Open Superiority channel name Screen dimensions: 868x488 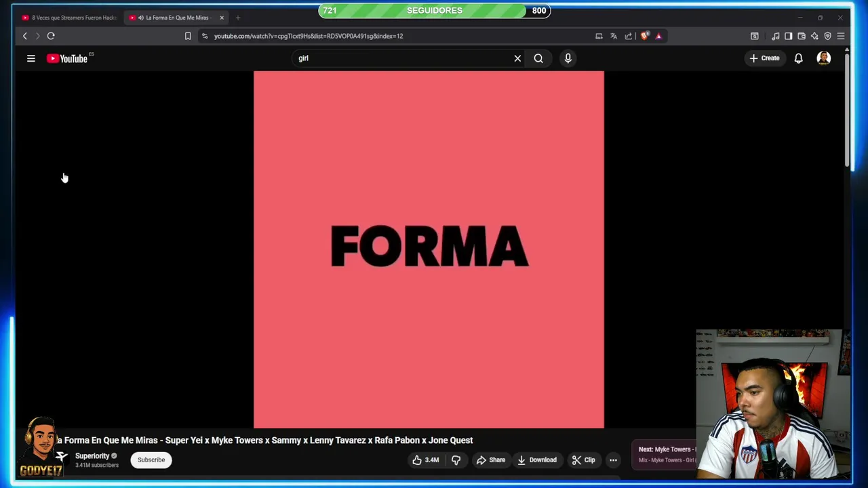(x=92, y=456)
